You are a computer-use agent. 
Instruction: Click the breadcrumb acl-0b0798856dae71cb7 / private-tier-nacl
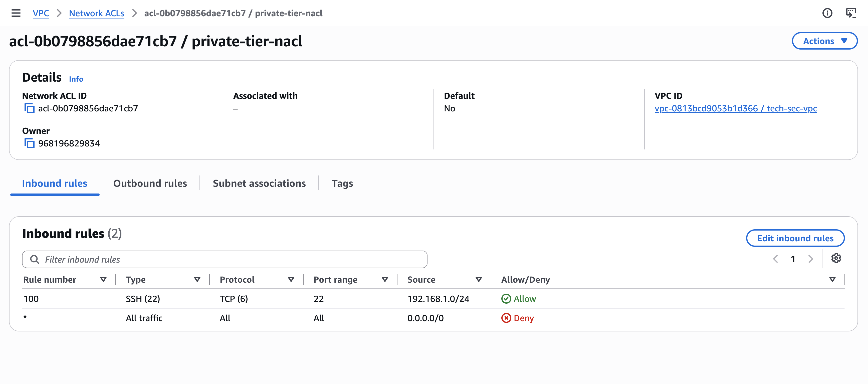tap(233, 13)
